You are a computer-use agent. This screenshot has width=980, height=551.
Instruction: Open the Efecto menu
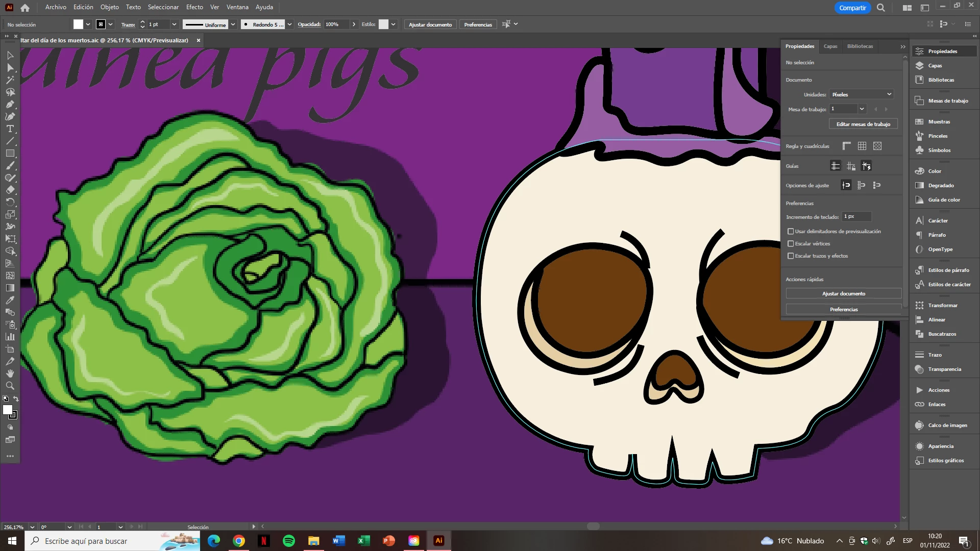coord(194,7)
